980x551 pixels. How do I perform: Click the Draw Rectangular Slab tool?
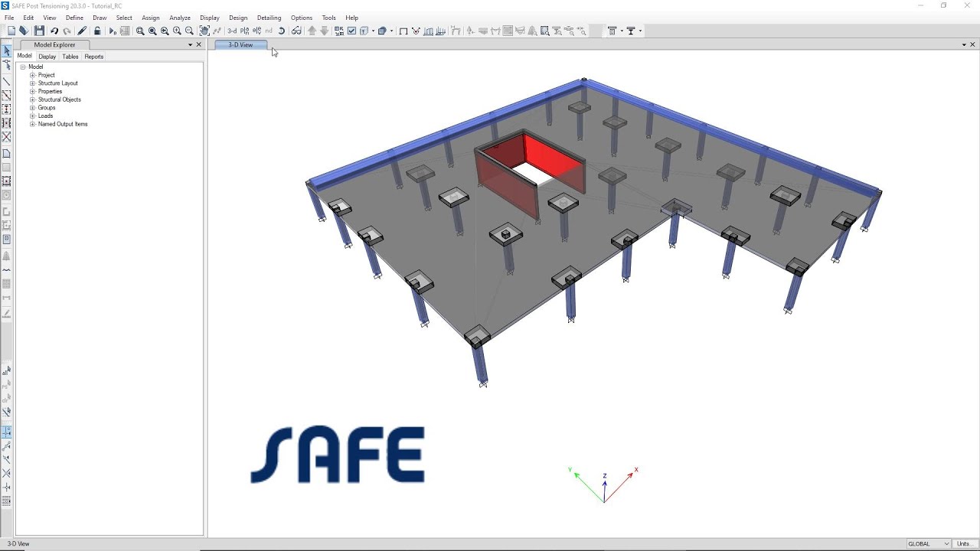[x=7, y=168]
